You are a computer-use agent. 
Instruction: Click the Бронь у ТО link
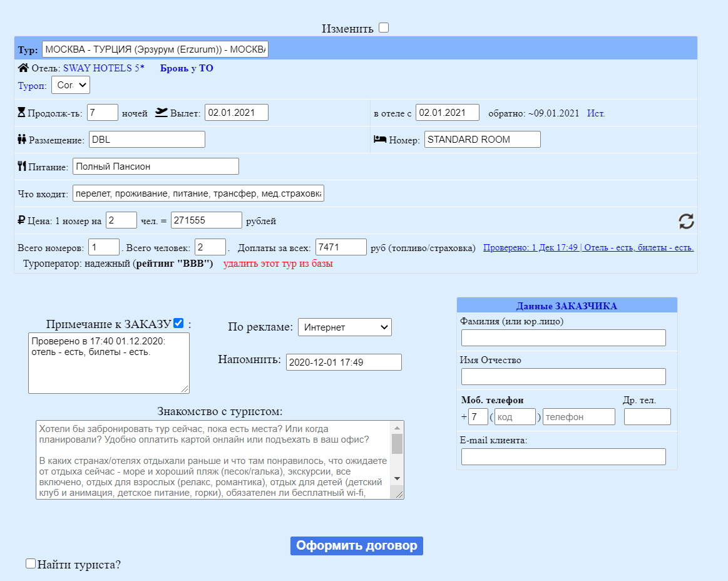(x=187, y=68)
